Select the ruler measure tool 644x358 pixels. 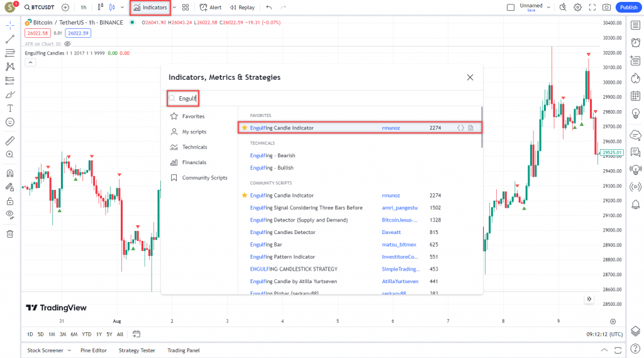click(x=10, y=140)
